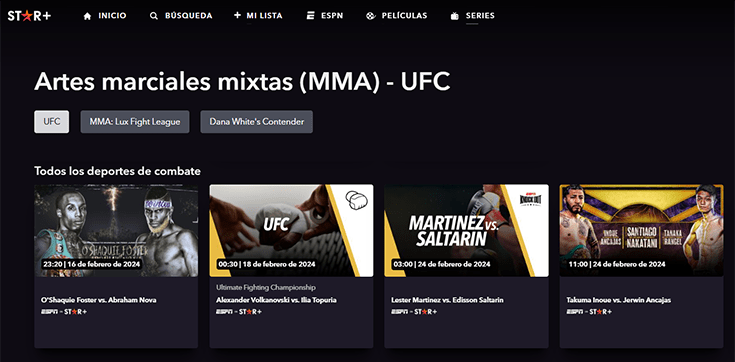Open the Series section

point(480,16)
